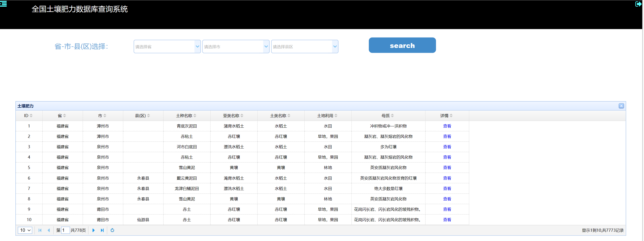Sort table by 土类名称 column

point(281,116)
